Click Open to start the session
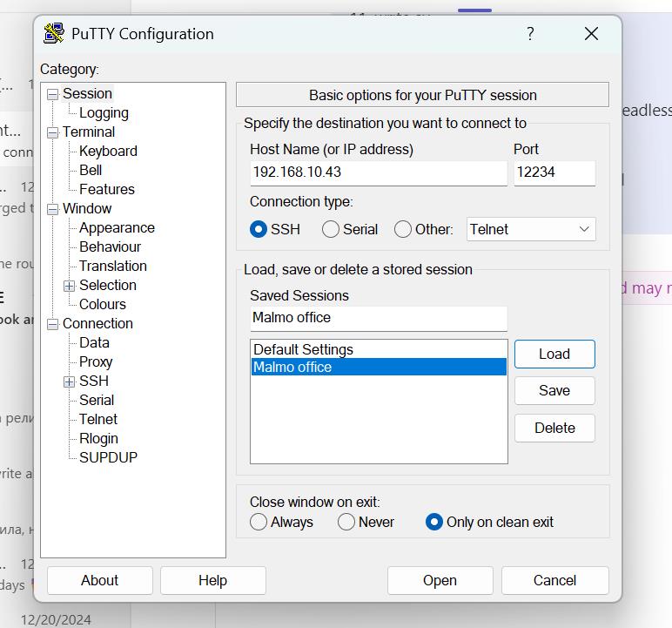This screenshot has width=672, height=628. pos(440,580)
